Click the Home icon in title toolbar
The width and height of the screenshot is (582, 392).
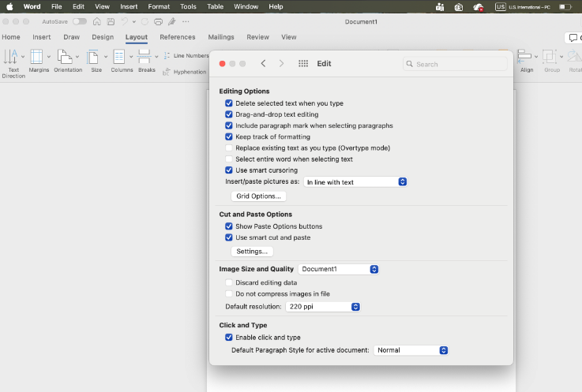tap(97, 21)
